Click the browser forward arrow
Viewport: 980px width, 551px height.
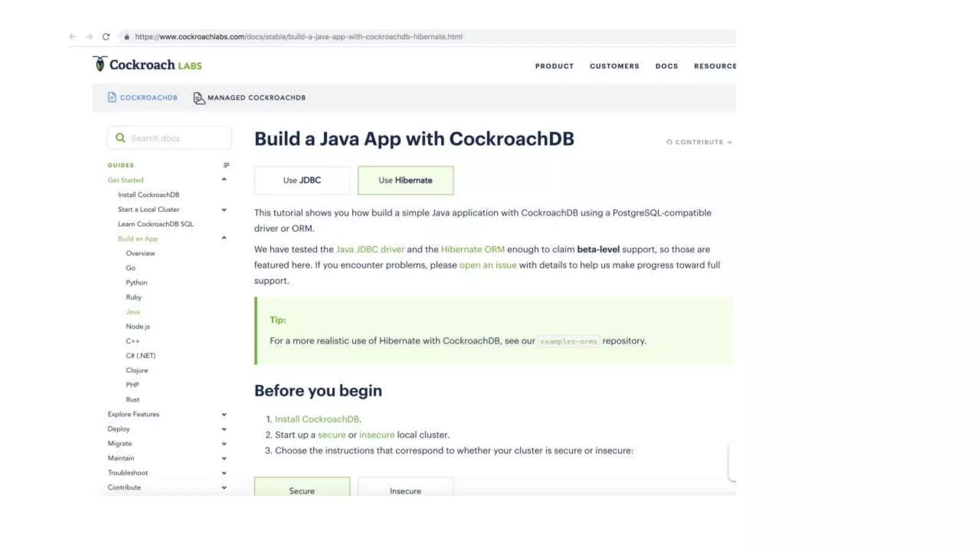(x=89, y=37)
